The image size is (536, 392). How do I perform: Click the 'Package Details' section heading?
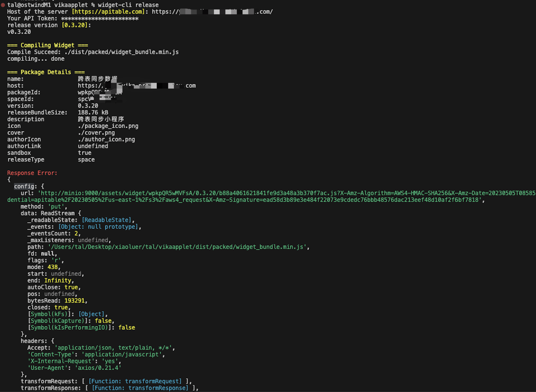click(46, 72)
